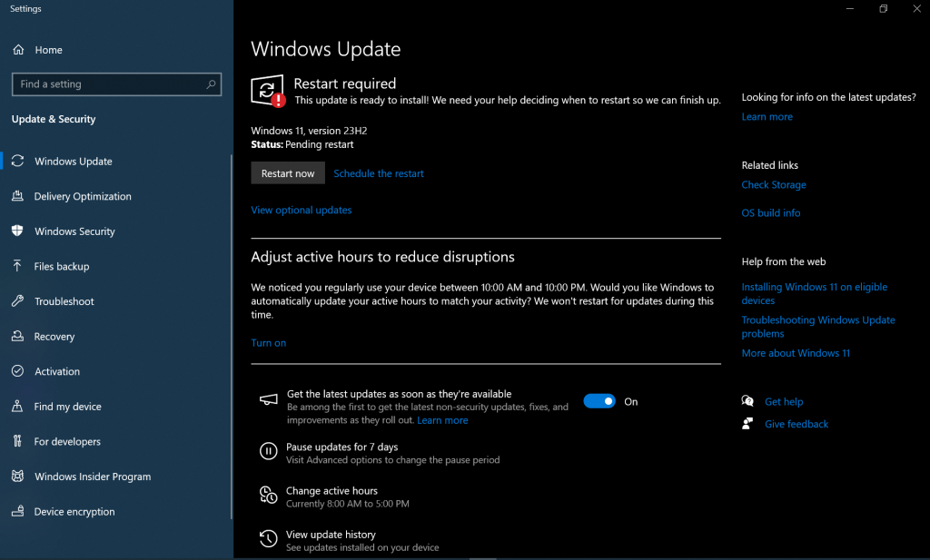Viewport: 930px width, 560px height.
Task: Click the Recovery icon
Action: [18, 336]
